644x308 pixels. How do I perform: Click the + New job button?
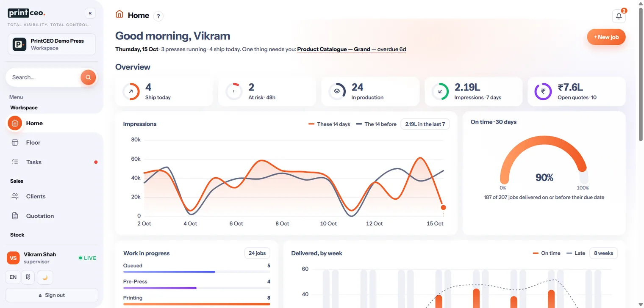click(x=606, y=37)
